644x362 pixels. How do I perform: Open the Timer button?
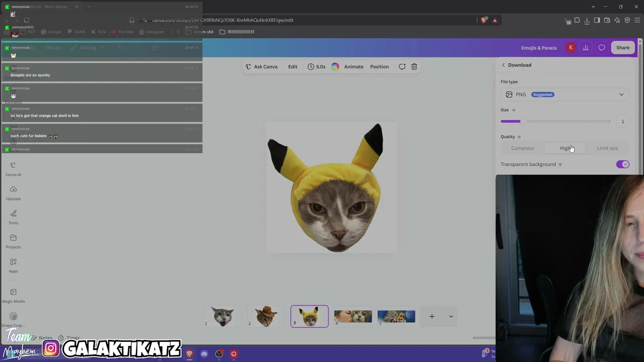[x=69, y=338]
